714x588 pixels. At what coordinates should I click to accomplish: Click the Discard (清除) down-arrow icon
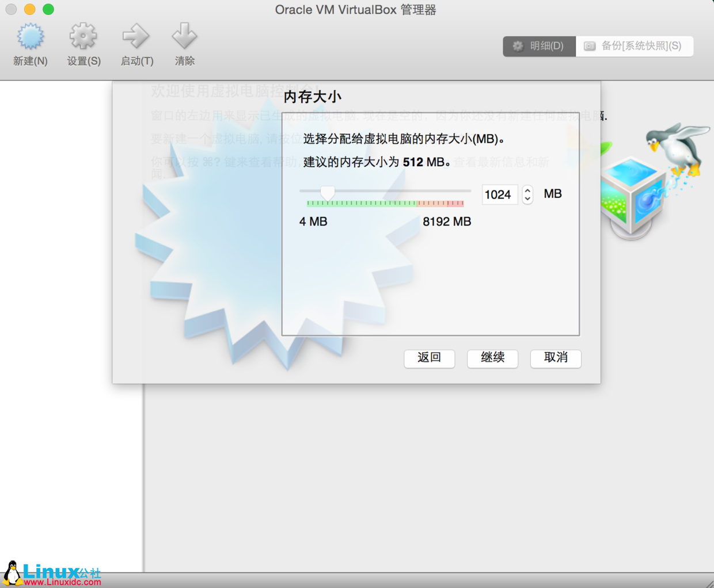pyautogui.click(x=185, y=37)
